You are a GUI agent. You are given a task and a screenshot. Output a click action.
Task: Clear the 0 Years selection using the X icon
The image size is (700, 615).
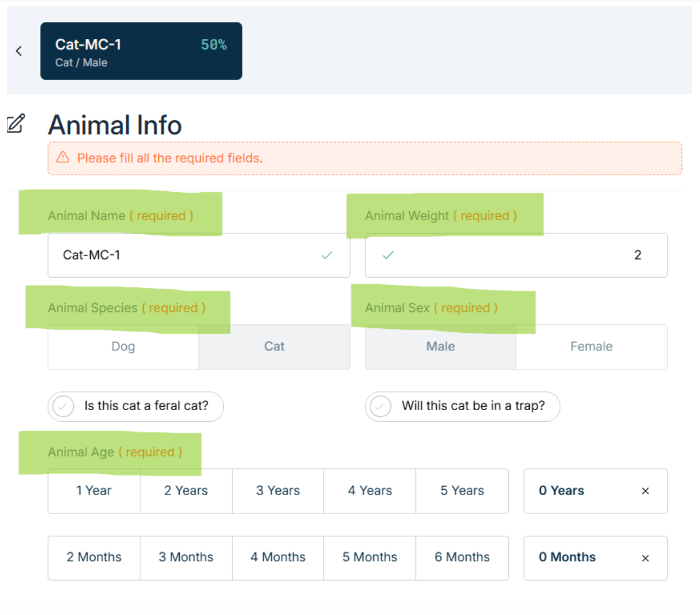(644, 491)
